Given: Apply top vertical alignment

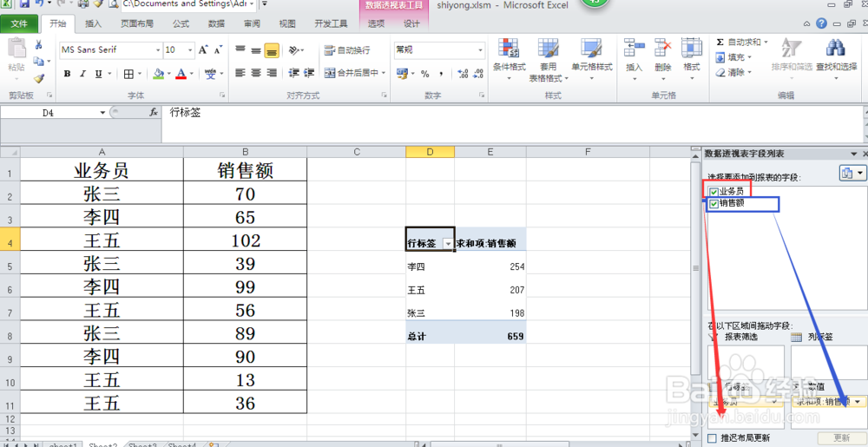Looking at the screenshot, I should pos(240,49).
